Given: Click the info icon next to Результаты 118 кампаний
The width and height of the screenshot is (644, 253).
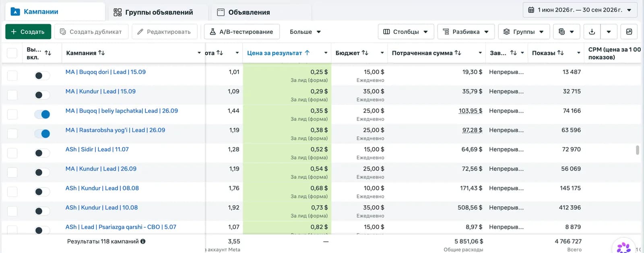Looking at the screenshot, I should click(143, 241).
